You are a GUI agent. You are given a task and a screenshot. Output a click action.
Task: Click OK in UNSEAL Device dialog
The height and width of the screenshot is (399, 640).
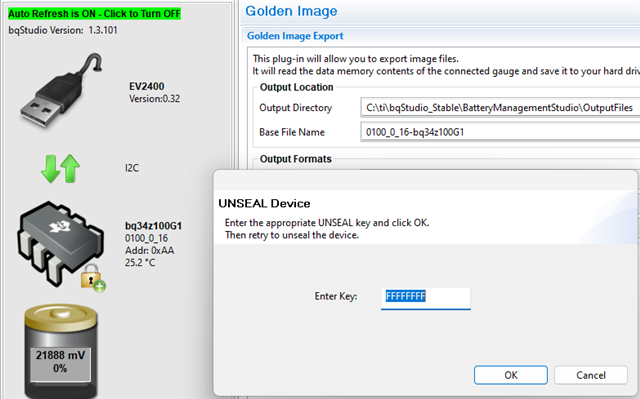511,375
